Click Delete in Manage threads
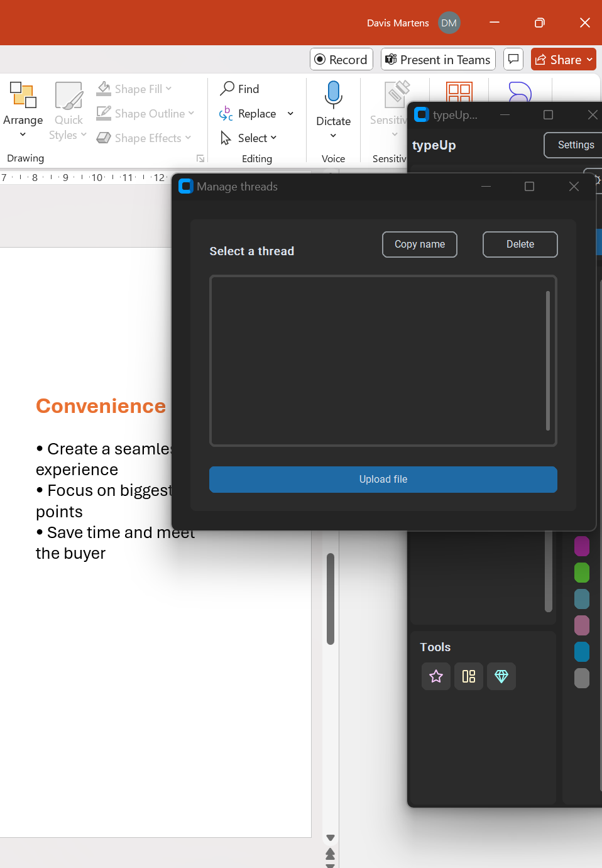 point(520,244)
